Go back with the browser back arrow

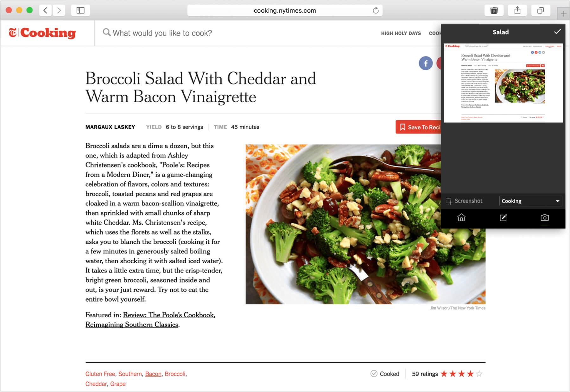(x=45, y=10)
